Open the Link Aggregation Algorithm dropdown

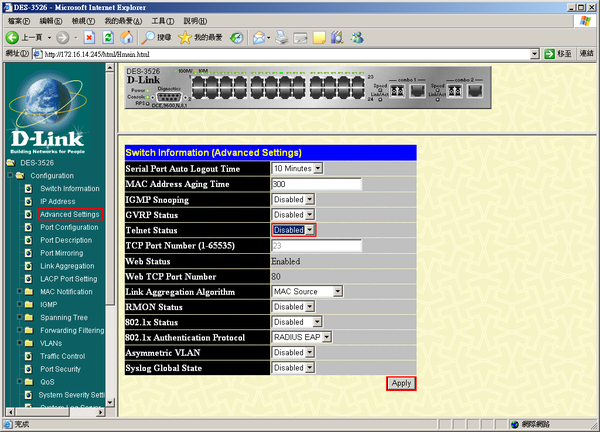[x=337, y=292]
